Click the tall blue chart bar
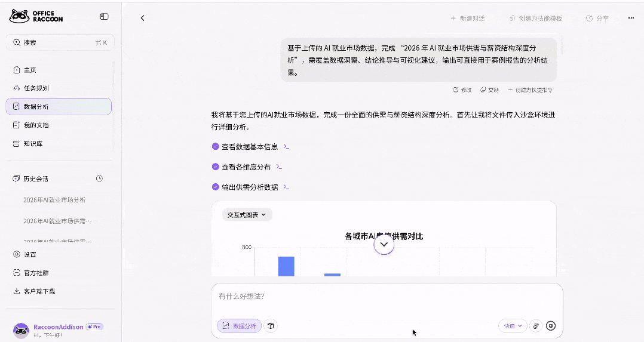644x342 pixels. [x=286, y=266]
